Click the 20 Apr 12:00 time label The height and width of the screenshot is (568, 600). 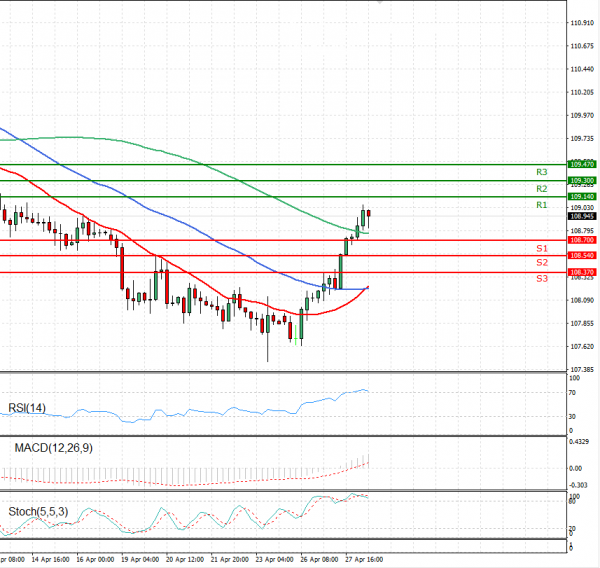pos(185,560)
